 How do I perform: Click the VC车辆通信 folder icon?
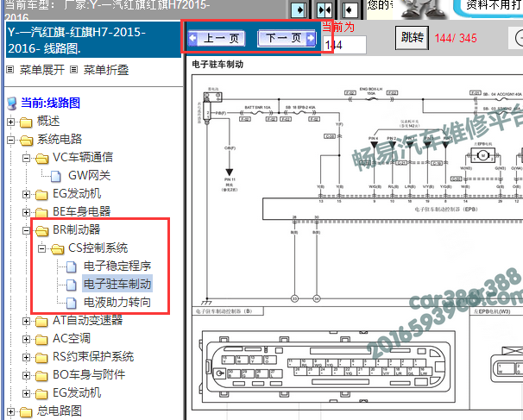[x=41, y=159]
